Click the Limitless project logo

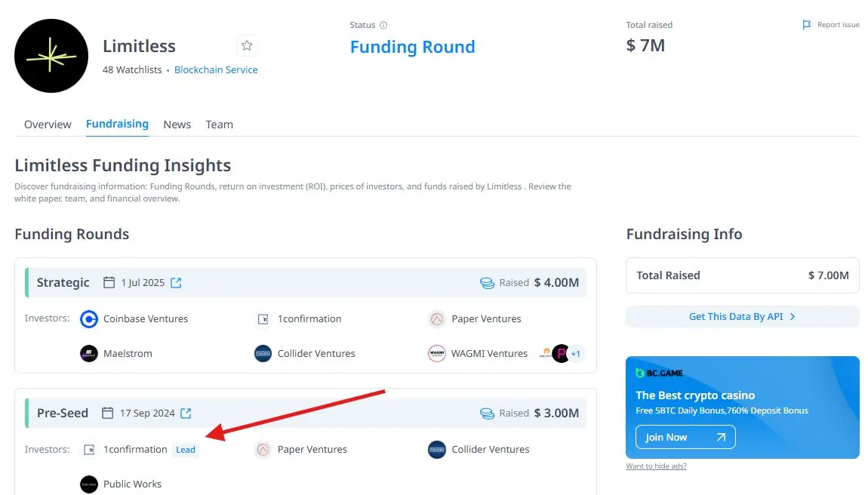51,56
